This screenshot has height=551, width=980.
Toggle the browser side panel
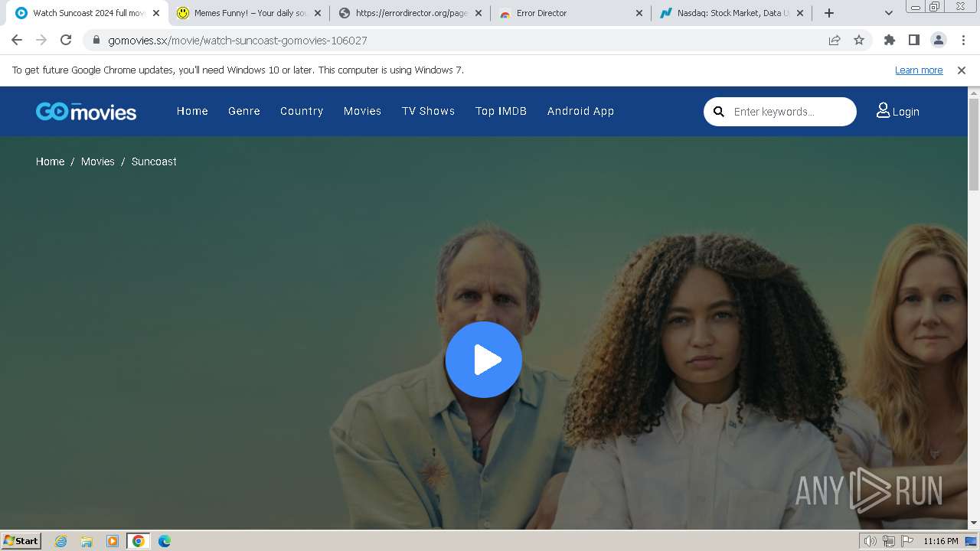(x=914, y=40)
